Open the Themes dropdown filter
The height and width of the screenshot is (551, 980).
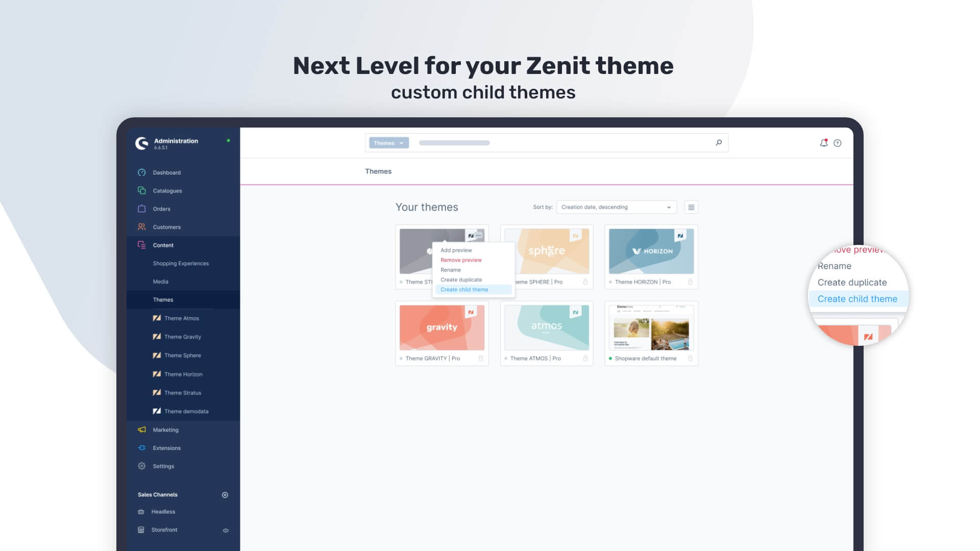click(389, 143)
